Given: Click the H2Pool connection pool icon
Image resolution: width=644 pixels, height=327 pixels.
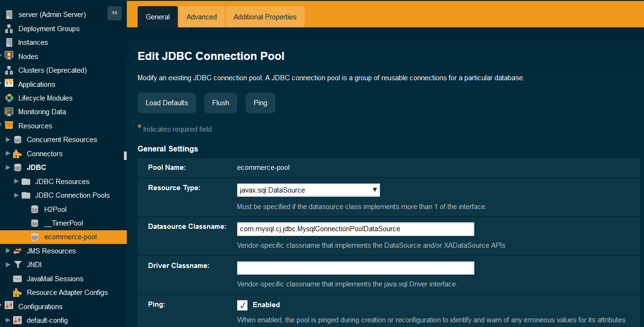Looking at the screenshot, I should pos(34,209).
